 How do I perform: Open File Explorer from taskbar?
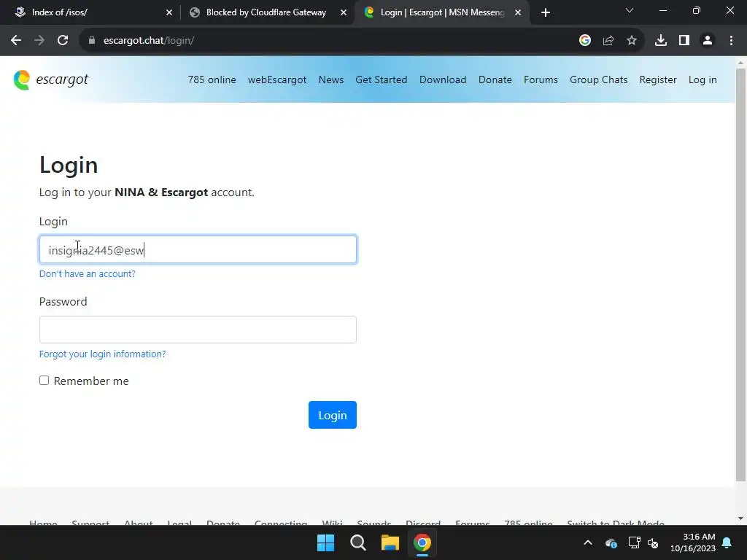coord(390,542)
